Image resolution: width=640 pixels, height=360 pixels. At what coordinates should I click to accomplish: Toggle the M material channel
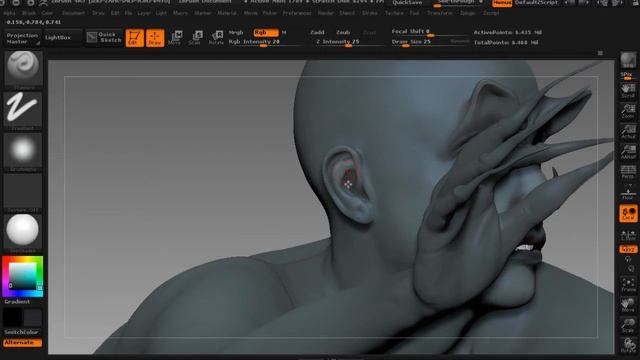click(x=284, y=32)
